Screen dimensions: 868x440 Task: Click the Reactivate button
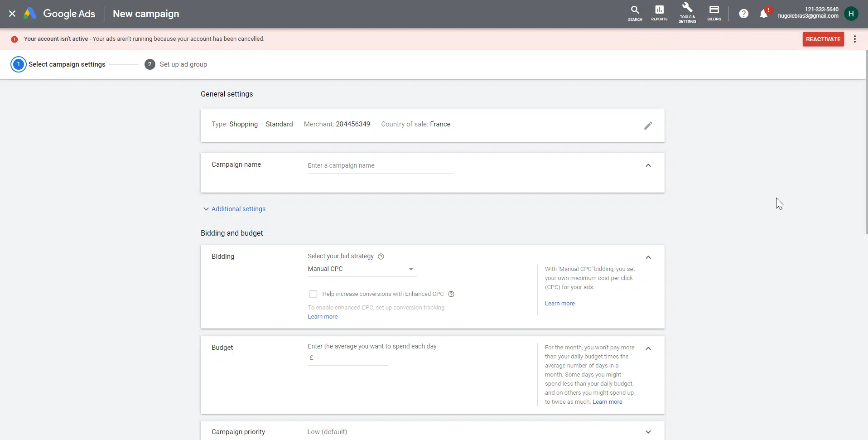(x=823, y=39)
